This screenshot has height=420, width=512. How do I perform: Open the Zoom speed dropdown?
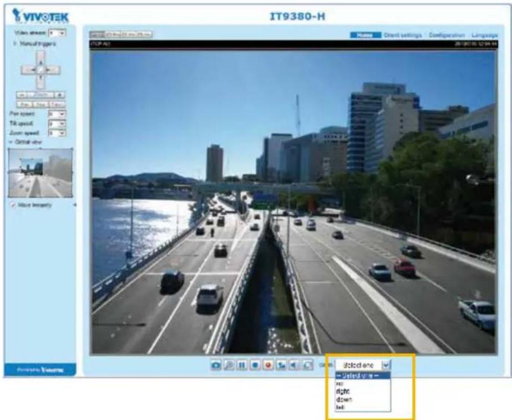click(x=57, y=133)
